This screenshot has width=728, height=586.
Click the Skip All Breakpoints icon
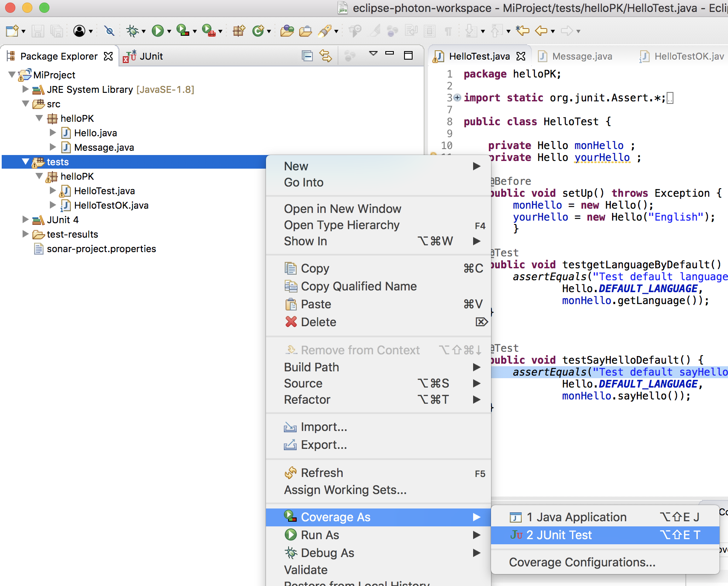110,31
